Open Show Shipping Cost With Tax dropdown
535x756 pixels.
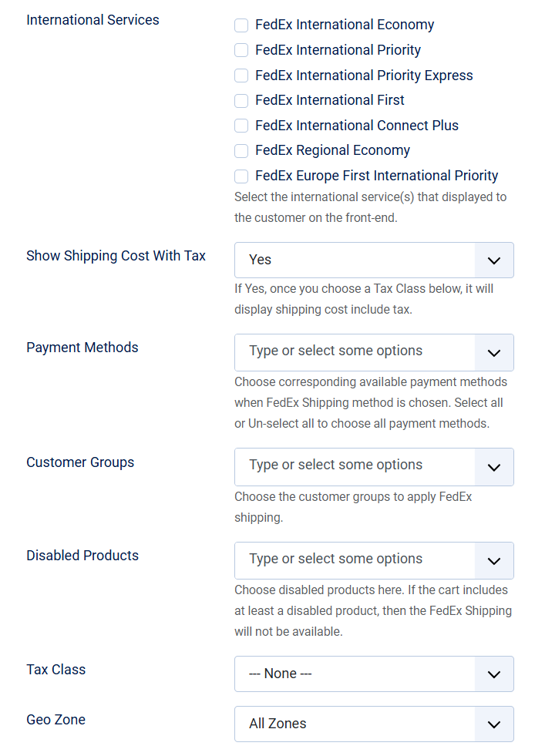coord(355,260)
